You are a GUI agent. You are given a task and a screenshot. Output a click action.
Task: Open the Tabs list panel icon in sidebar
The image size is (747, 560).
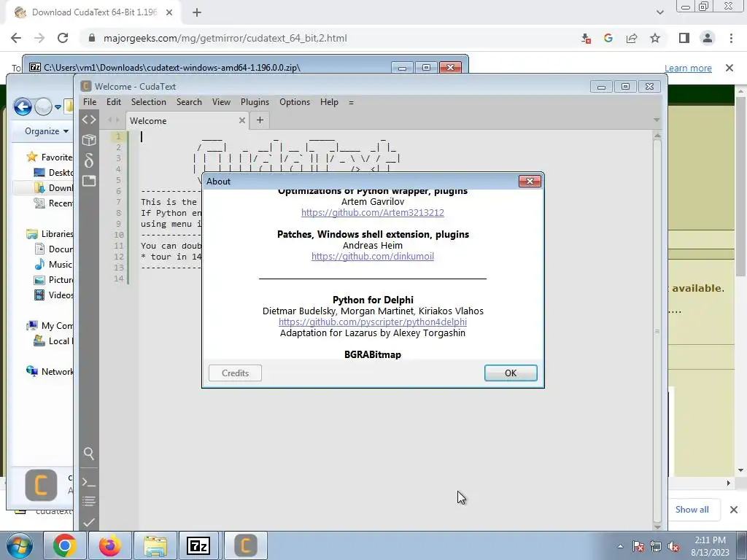click(89, 181)
